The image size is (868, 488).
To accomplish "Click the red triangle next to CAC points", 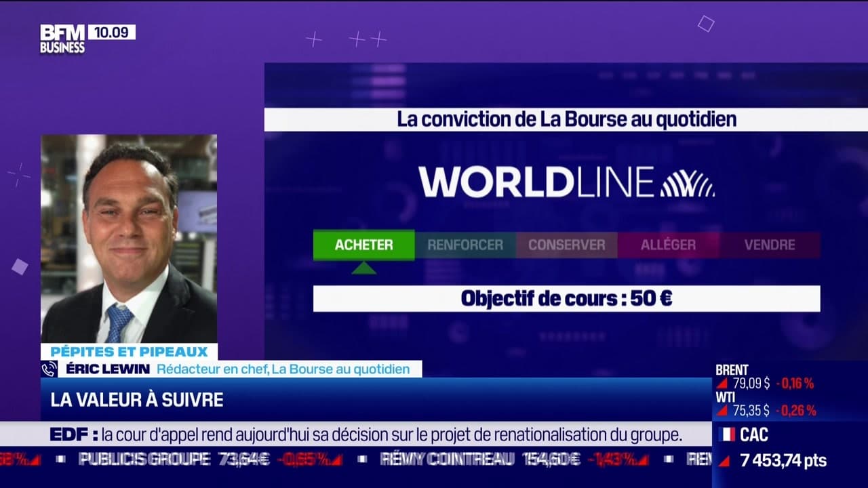I will pos(724,462).
